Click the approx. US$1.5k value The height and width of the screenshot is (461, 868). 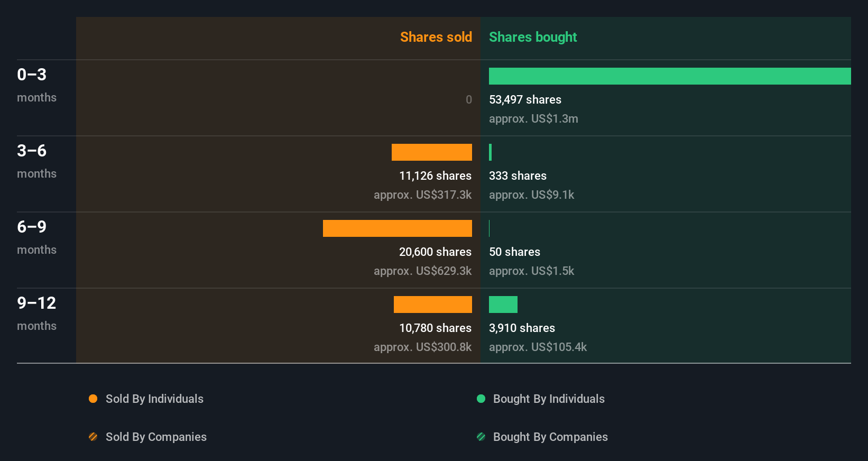coord(531,271)
